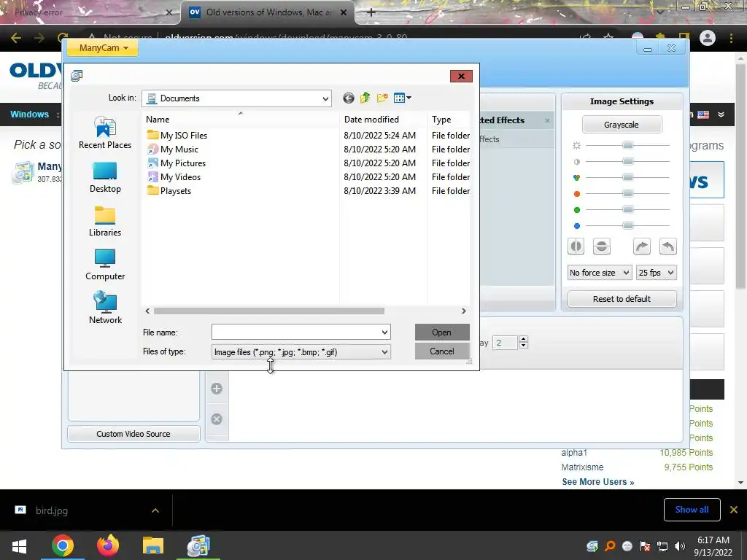
Task: Click the File name input field
Action: click(x=296, y=332)
